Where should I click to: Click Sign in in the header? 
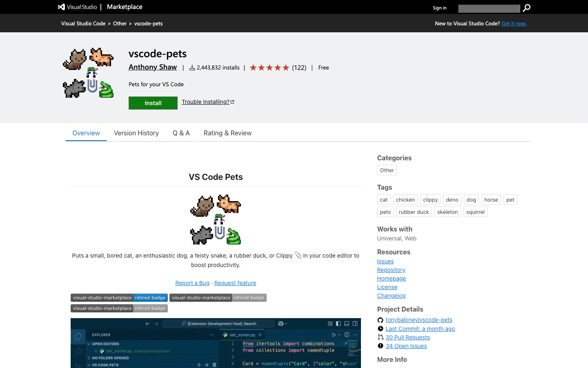pos(439,8)
